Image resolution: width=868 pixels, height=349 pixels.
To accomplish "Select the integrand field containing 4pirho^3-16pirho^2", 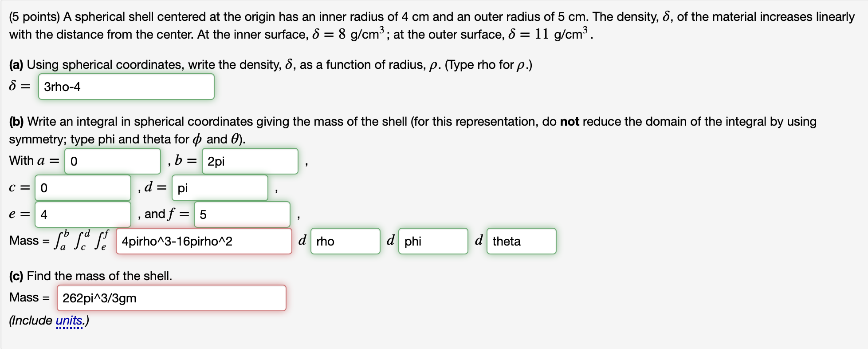I will tap(204, 241).
